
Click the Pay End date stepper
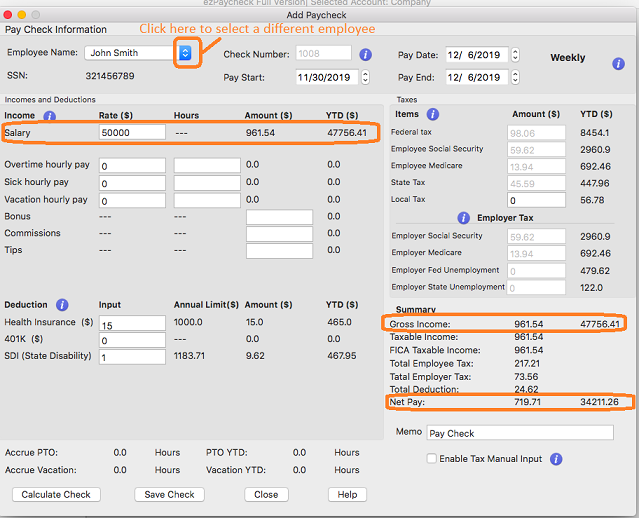click(x=517, y=77)
